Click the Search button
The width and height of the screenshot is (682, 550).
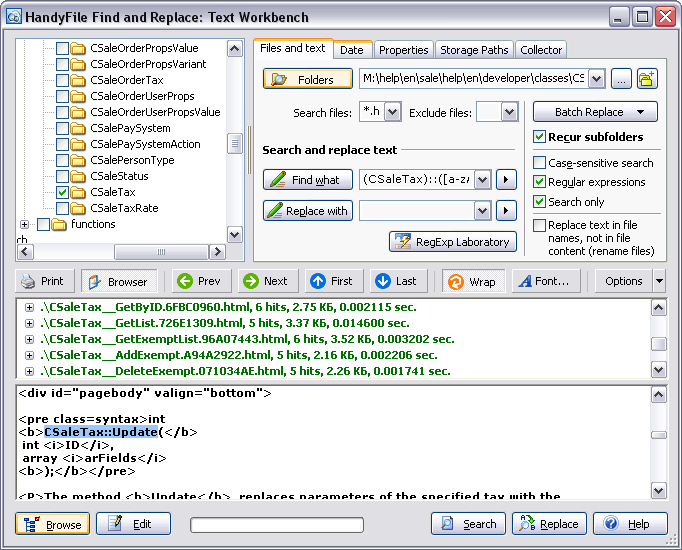pyautogui.click(x=468, y=523)
